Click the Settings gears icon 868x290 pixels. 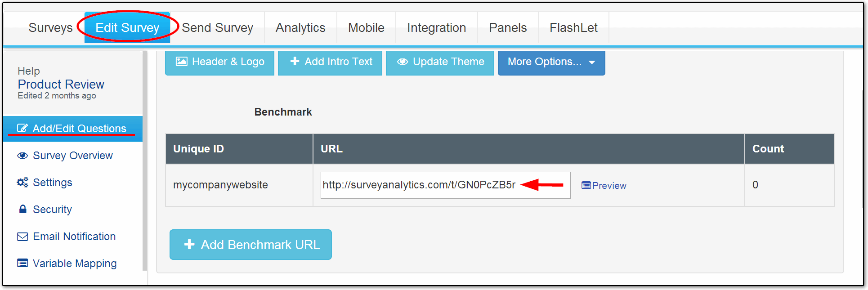coord(22,182)
